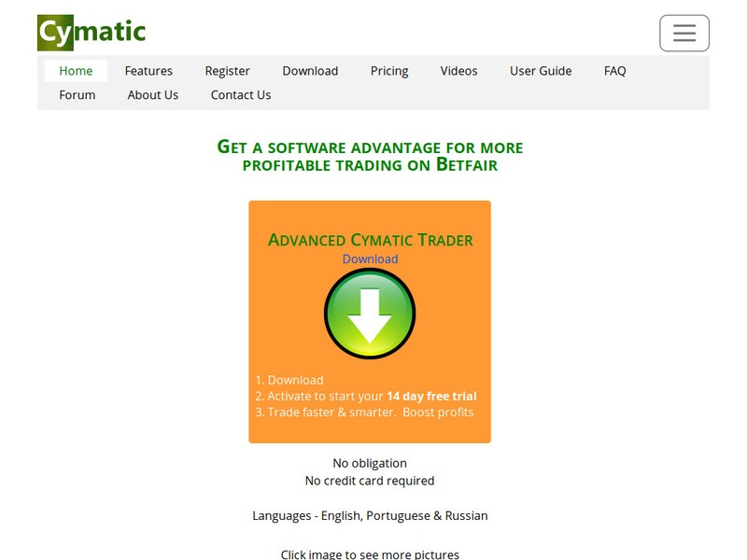This screenshot has height=560, width=747.
Task: Go to the Register page
Action: click(x=227, y=71)
